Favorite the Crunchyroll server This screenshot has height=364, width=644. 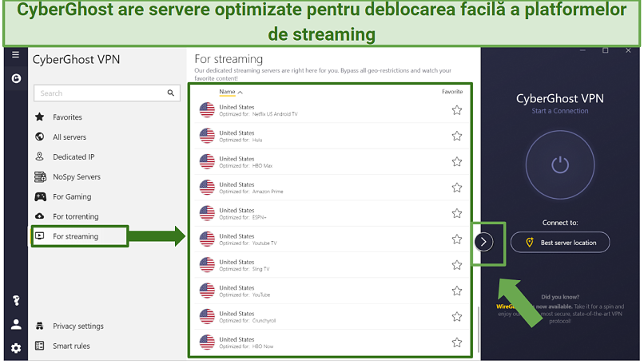(x=457, y=317)
